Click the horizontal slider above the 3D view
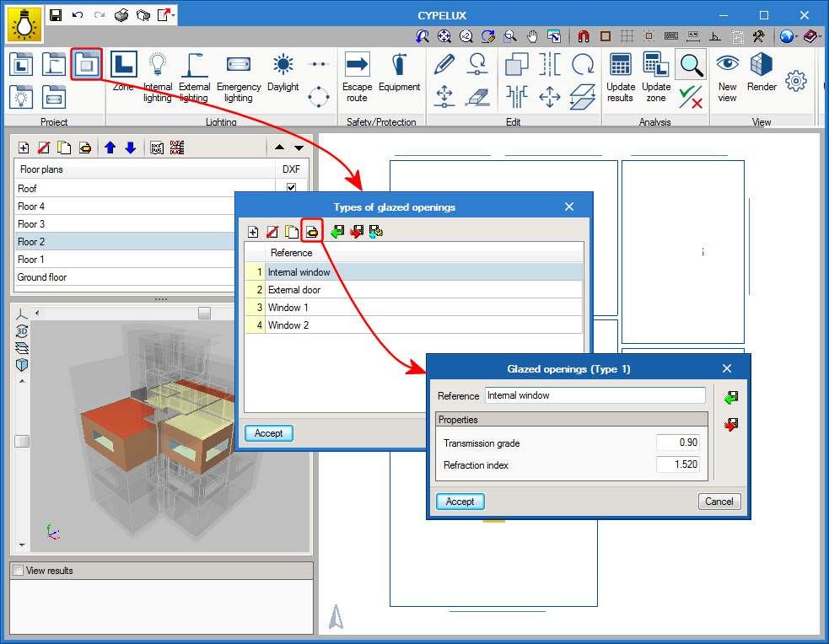 click(204, 314)
